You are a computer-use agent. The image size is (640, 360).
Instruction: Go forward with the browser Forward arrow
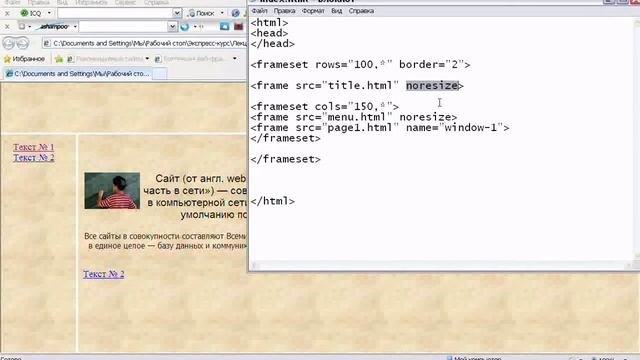[22, 43]
